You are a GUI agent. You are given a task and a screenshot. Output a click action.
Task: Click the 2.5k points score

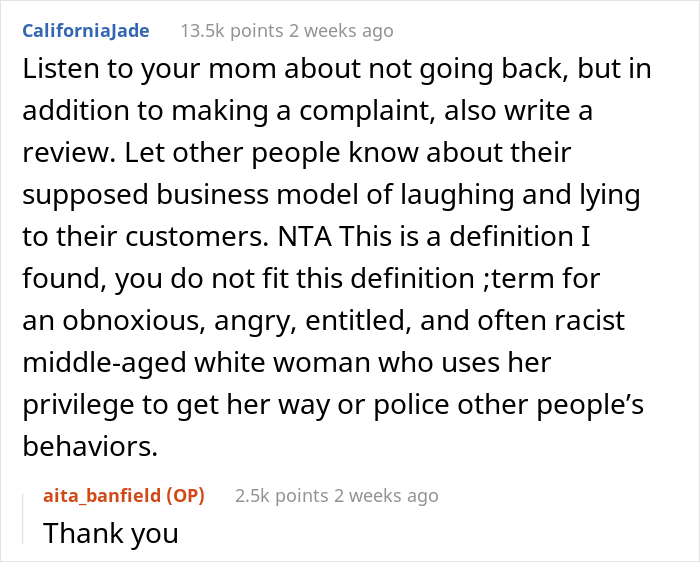(284, 495)
